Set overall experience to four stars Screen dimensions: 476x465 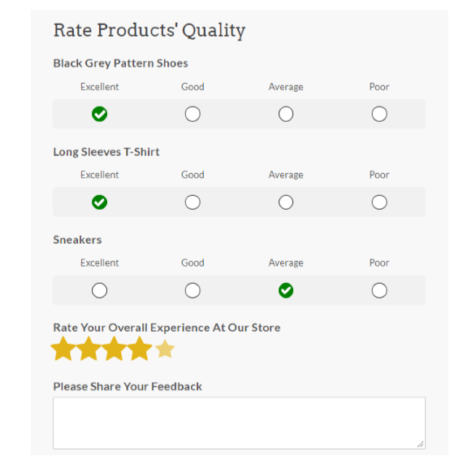[x=140, y=349]
